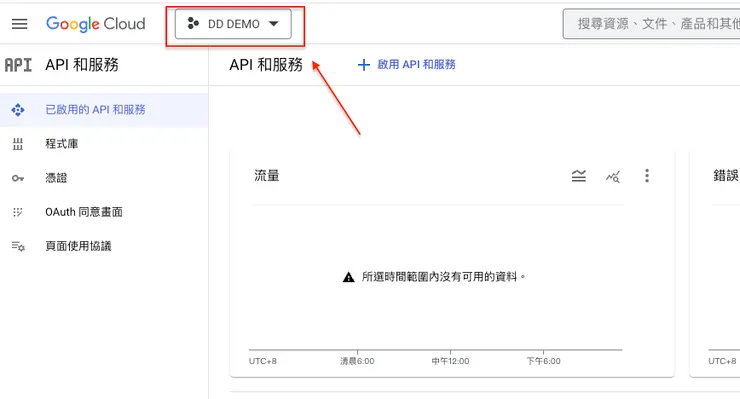This screenshot has width=740, height=399.
Task: Click the enabled APIs diamond icon
Action: click(x=18, y=110)
